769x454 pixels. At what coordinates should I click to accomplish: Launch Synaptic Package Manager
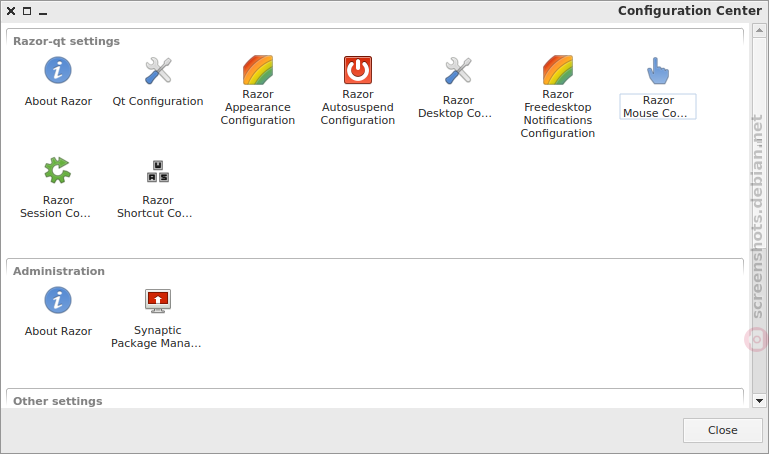click(x=158, y=300)
